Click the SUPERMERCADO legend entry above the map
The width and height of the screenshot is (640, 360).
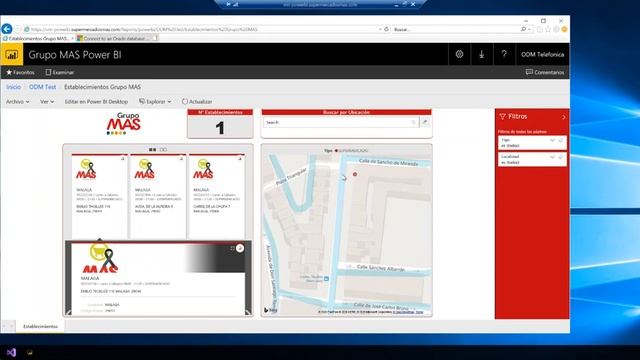(351, 151)
